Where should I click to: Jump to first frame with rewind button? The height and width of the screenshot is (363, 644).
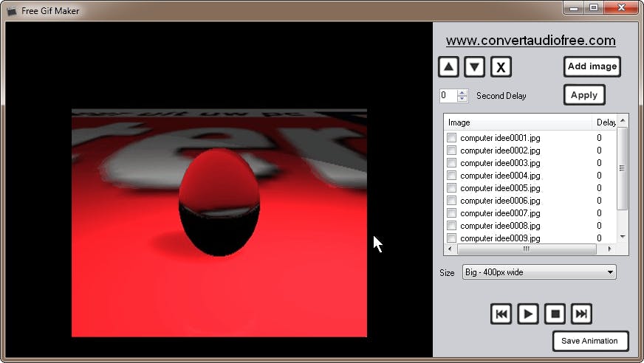pyautogui.click(x=501, y=314)
